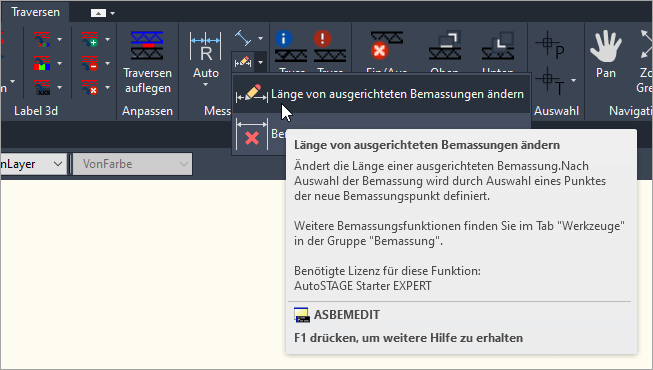Expand arrow beside aligned dimension icon
Screen dimensions: 653x370
coord(260,38)
